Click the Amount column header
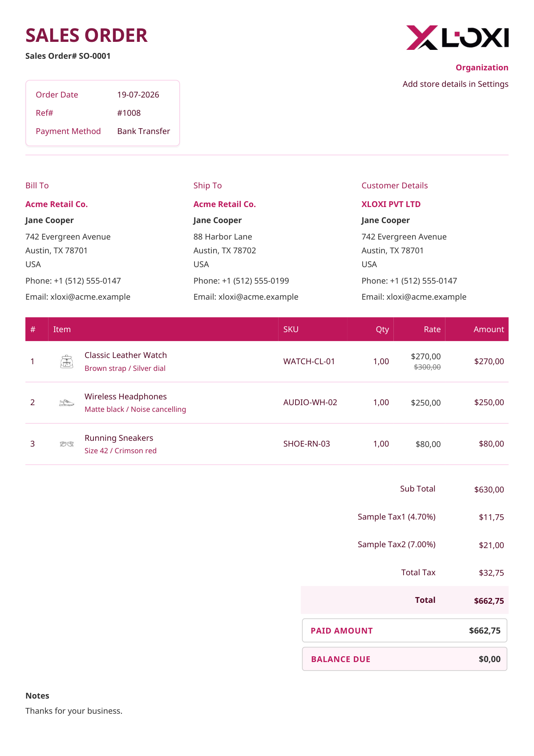534x756 pixels. point(489,329)
